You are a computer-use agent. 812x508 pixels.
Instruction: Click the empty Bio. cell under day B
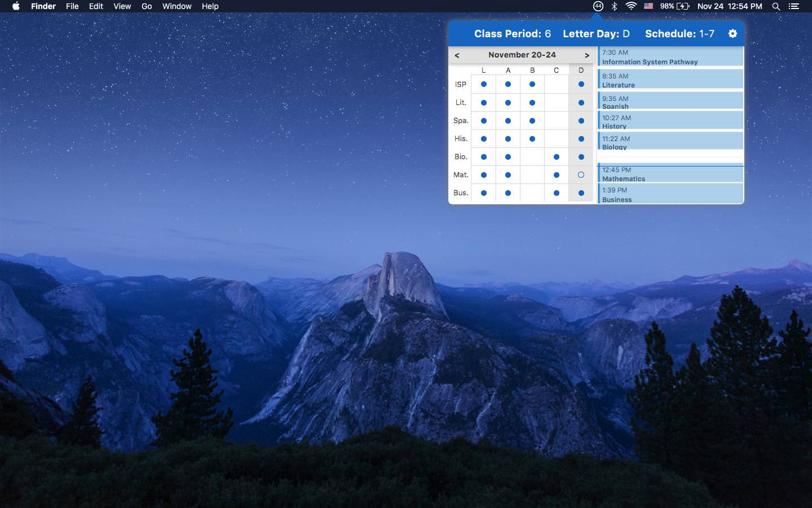click(532, 157)
